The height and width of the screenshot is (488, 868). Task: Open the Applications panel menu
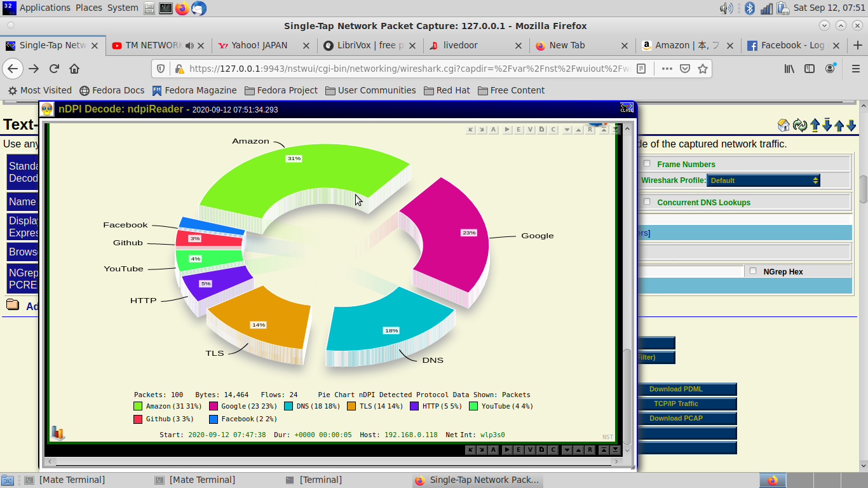pos(44,8)
